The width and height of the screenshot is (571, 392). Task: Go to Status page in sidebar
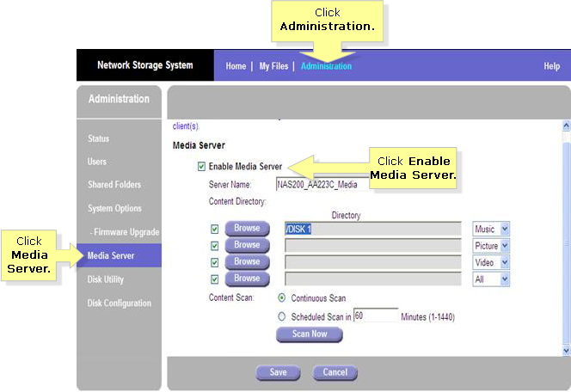point(98,138)
